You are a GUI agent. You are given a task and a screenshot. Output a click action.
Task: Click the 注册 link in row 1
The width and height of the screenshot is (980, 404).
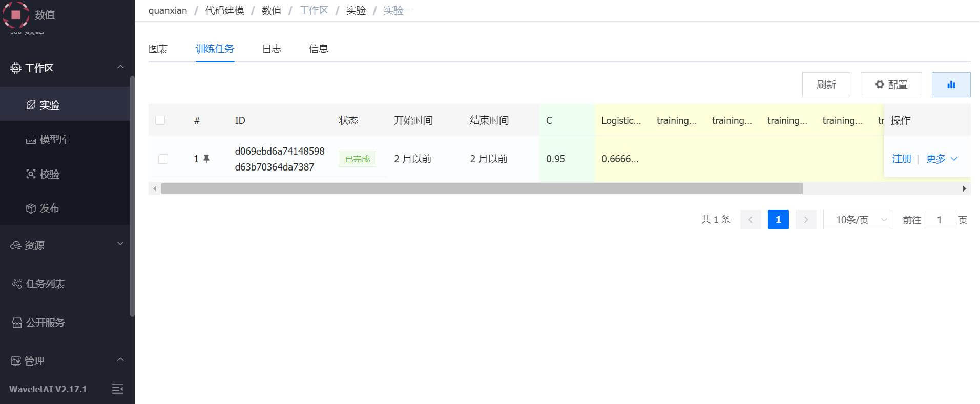coord(901,159)
